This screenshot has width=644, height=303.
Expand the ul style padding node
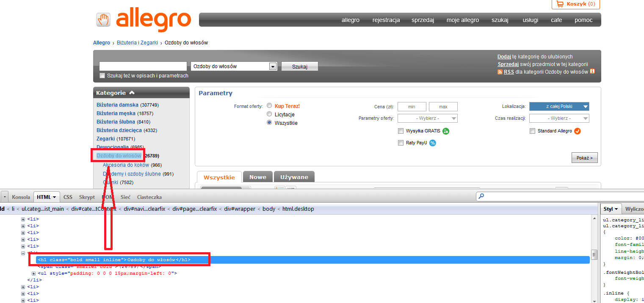click(34, 273)
